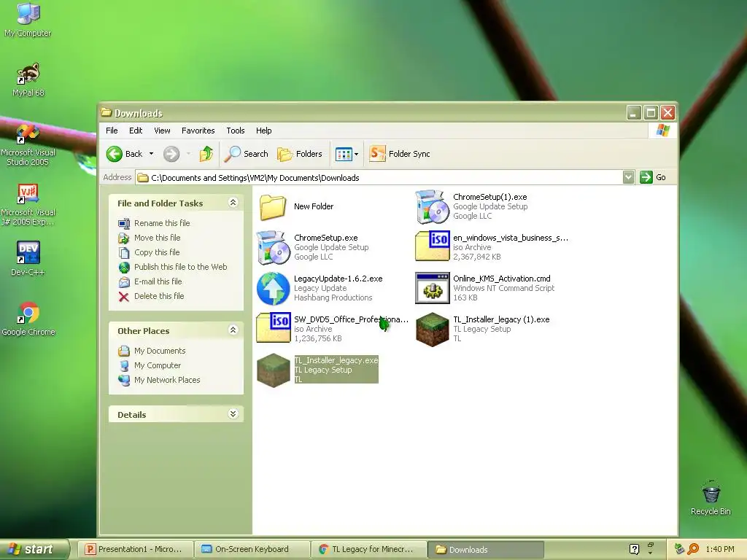747x560 pixels.
Task: Select SW_DVD5_Office_Professional iso icon
Action: [273, 327]
